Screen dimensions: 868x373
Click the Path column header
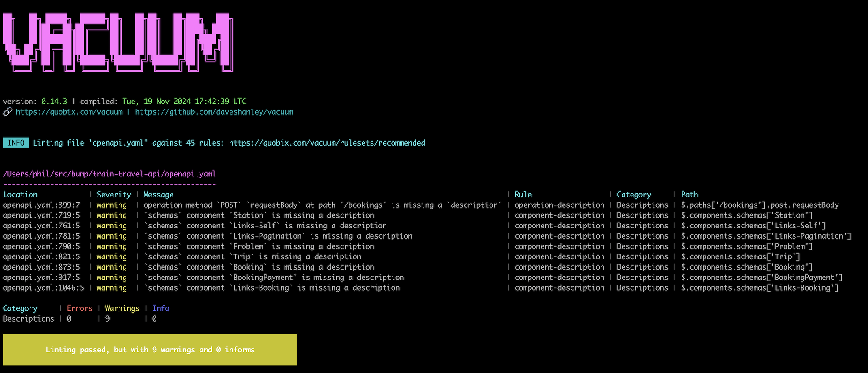click(x=689, y=195)
